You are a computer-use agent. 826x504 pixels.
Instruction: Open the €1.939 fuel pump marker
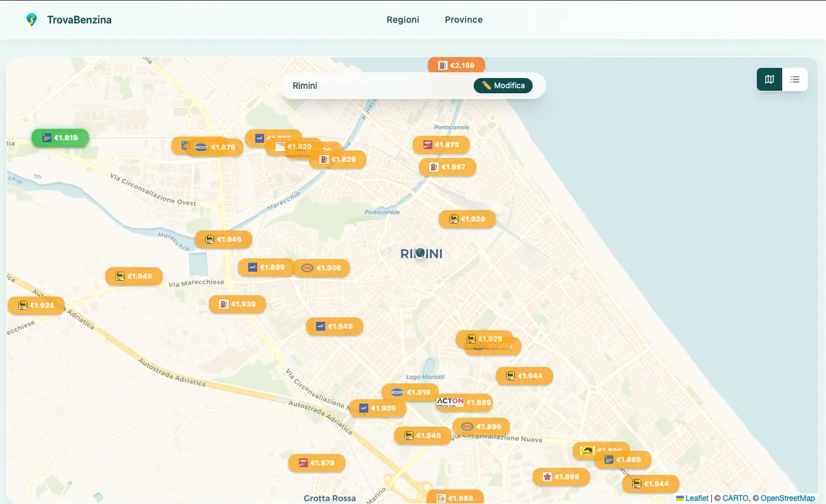[237, 304]
